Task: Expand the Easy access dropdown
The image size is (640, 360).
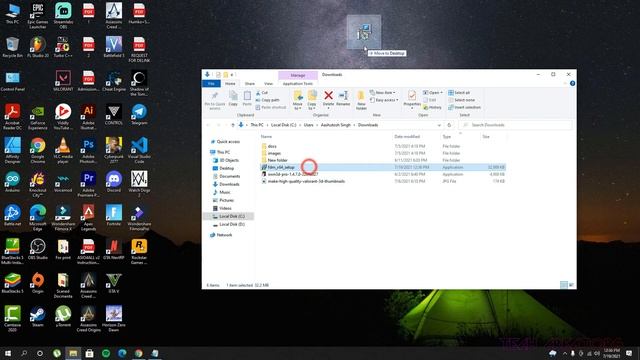Action: pos(384,100)
